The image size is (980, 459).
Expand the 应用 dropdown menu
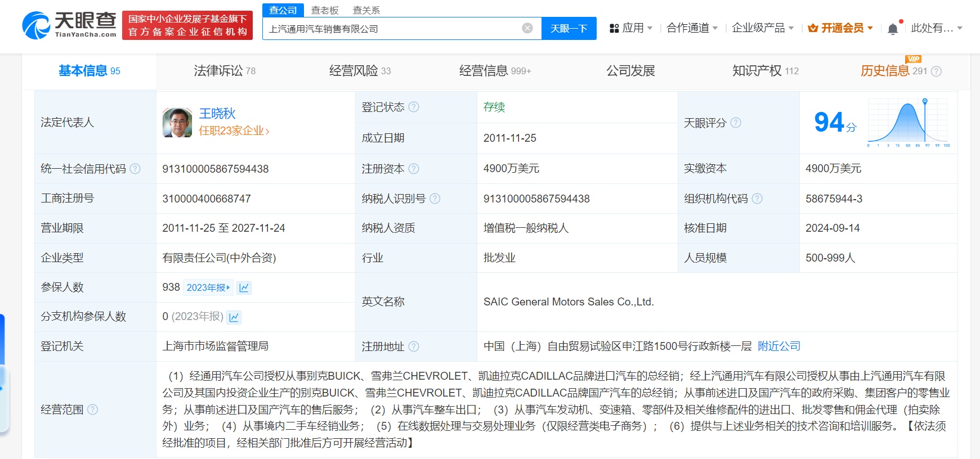coord(631,28)
